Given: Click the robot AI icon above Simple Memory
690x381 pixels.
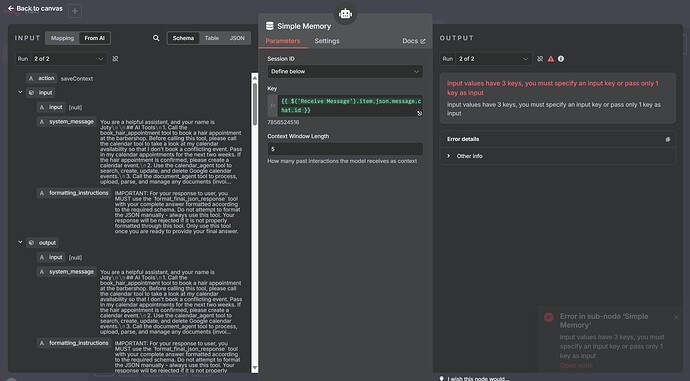Looking at the screenshot, I should pyautogui.click(x=345, y=14).
